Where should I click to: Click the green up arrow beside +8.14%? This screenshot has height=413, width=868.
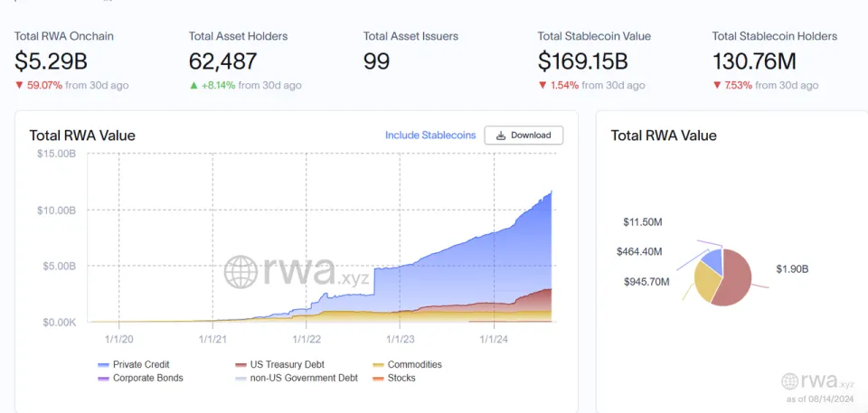pyautogui.click(x=193, y=86)
